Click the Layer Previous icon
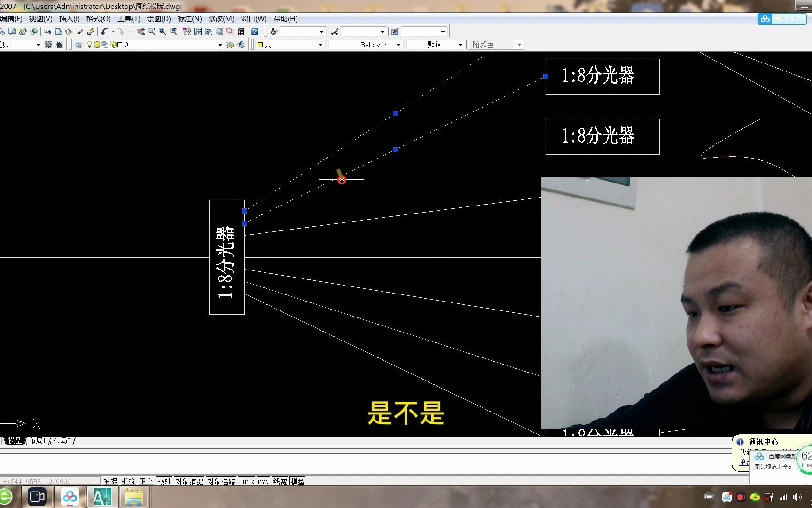Screen dimensions: 812x508 (241, 45)
